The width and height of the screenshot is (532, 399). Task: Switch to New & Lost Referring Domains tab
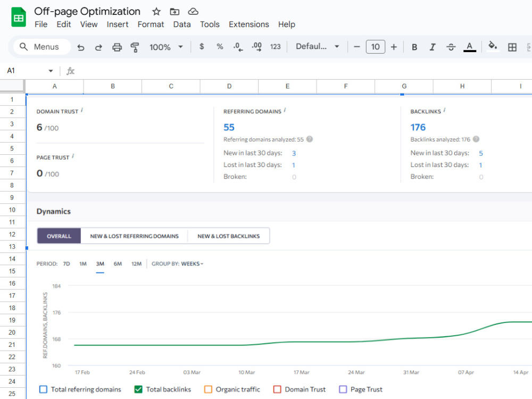135,236
